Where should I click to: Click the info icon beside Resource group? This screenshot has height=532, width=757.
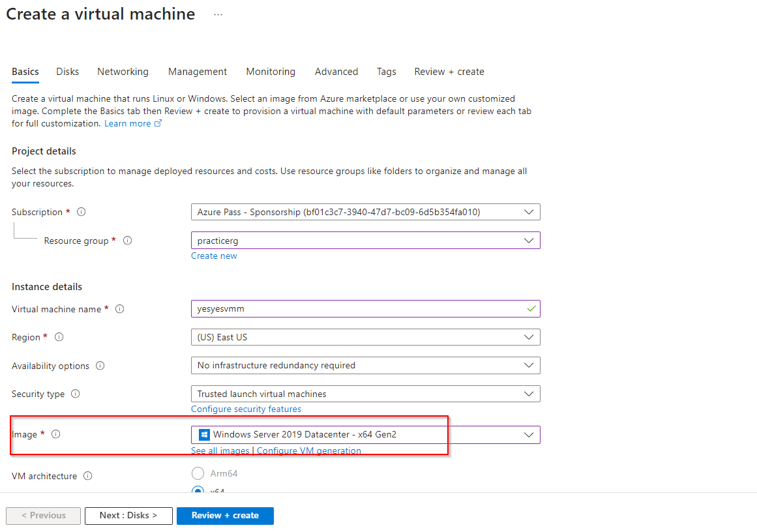[128, 241]
